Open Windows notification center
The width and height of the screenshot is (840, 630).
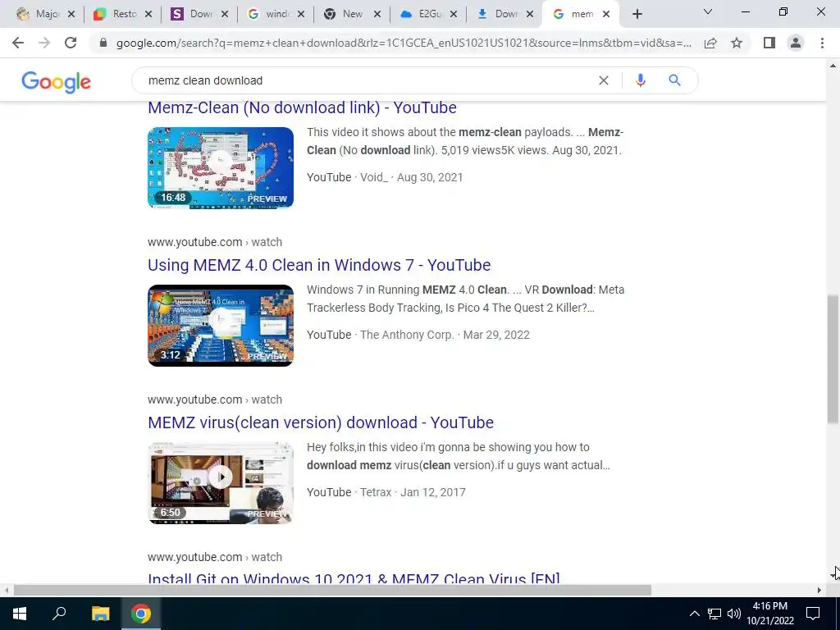coord(813,614)
